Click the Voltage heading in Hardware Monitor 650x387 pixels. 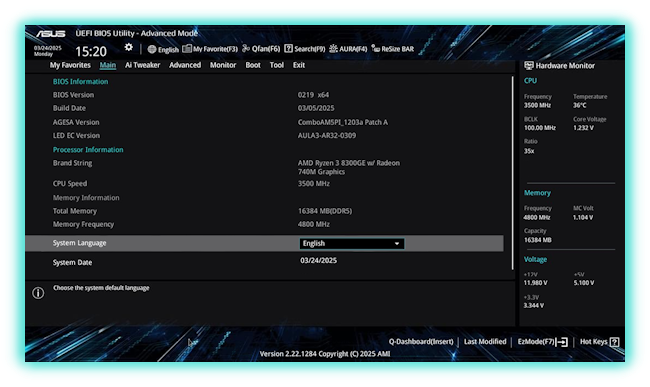coord(535,259)
